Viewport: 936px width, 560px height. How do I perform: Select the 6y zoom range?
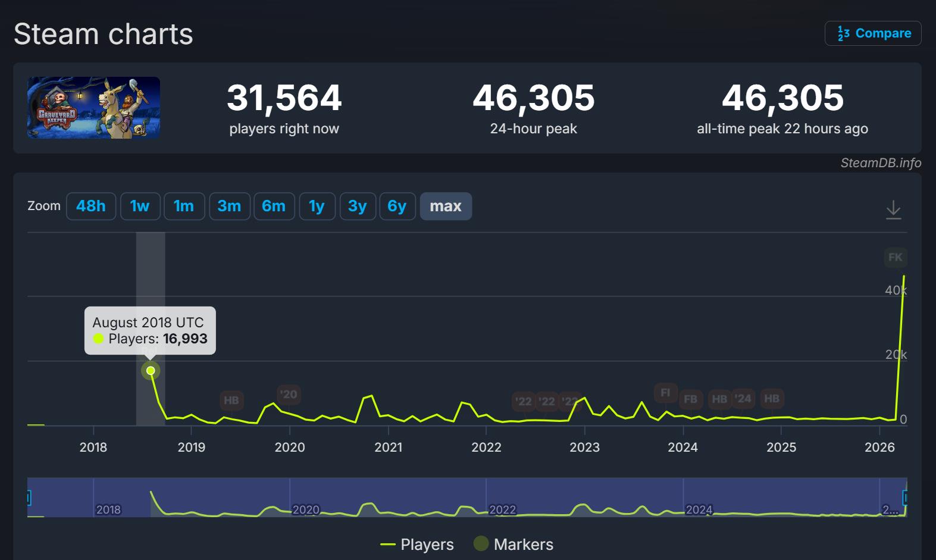(397, 206)
